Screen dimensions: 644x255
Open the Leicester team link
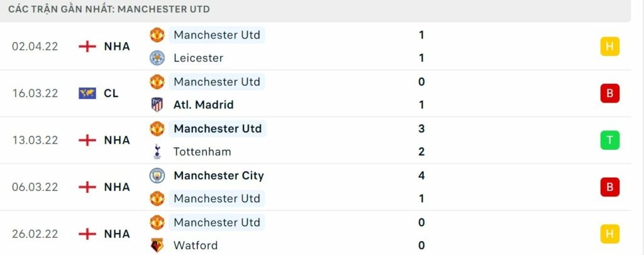click(x=198, y=58)
